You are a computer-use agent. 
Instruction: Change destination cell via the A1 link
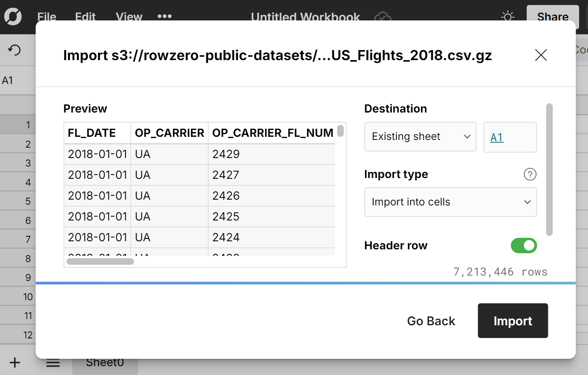(497, 137)
